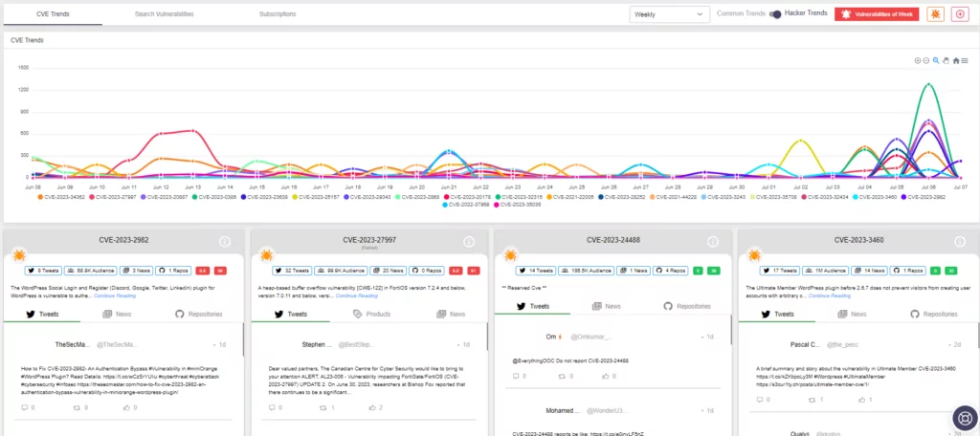Open Products tab in CVE-2023-27997 card
Screen dimensions: 980x436
(371, 315)
